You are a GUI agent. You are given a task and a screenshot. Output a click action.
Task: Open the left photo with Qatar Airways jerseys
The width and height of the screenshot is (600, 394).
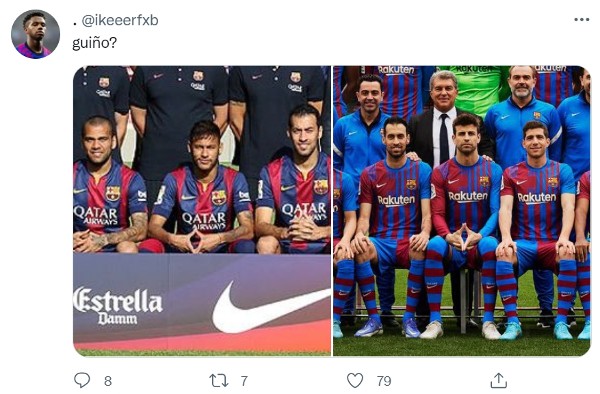(202, 211)
